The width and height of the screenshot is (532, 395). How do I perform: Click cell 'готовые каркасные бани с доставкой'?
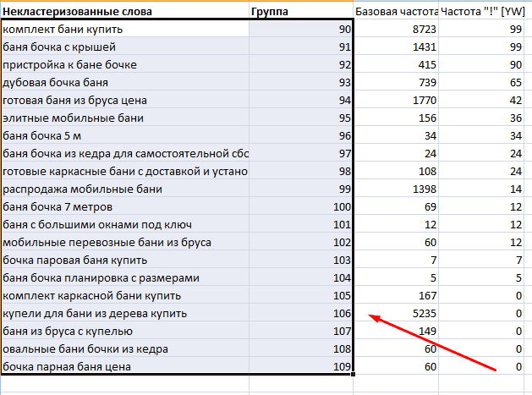(x=125, y=171)
